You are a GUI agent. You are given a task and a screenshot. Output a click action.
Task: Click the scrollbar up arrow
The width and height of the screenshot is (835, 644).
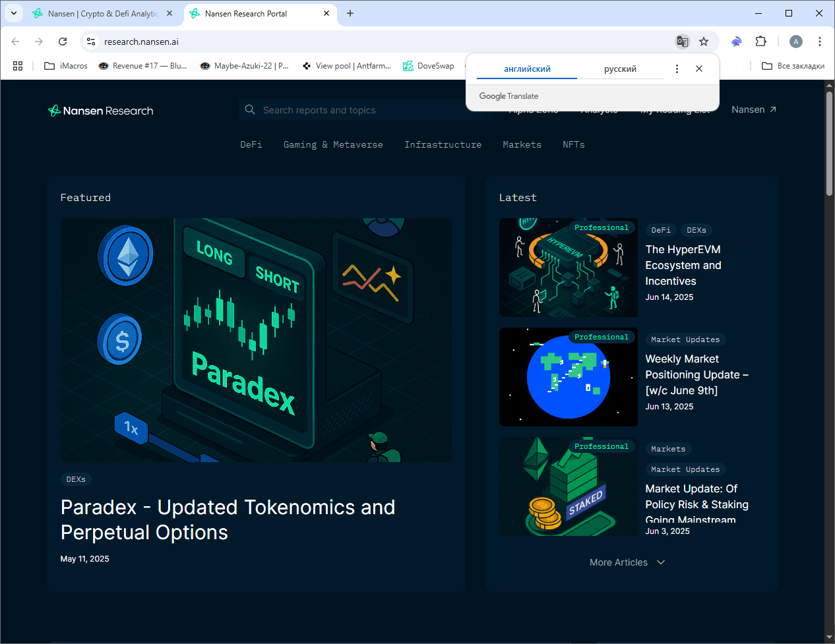[829, 86]
